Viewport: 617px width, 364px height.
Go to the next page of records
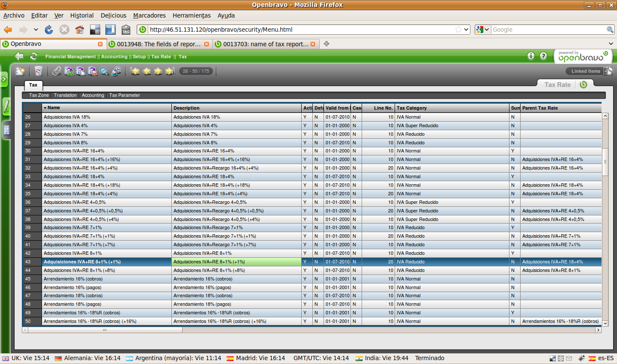point(158,71)
